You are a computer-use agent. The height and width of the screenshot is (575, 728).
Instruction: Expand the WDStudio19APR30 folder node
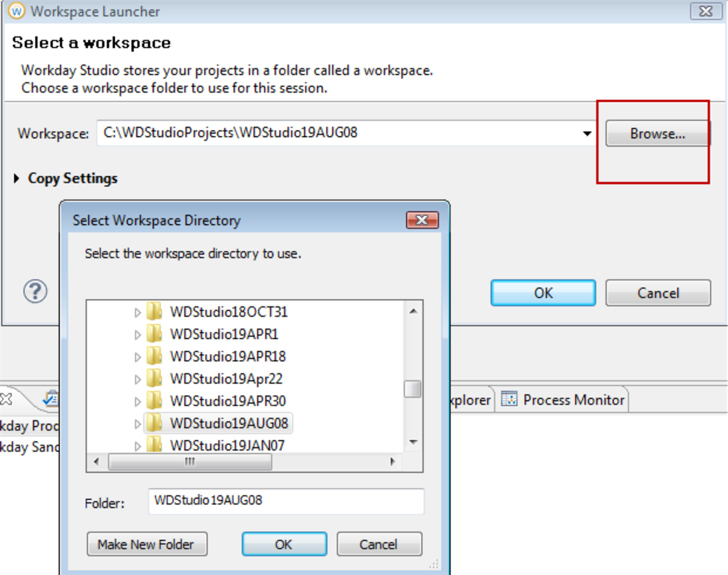tap(137, 401)
